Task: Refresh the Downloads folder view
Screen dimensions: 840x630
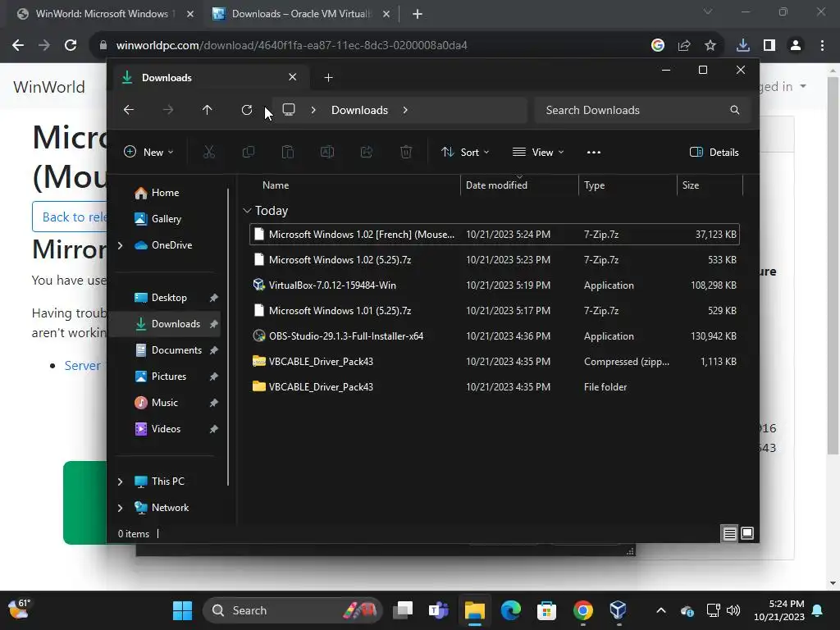Action: pos(246,110)
